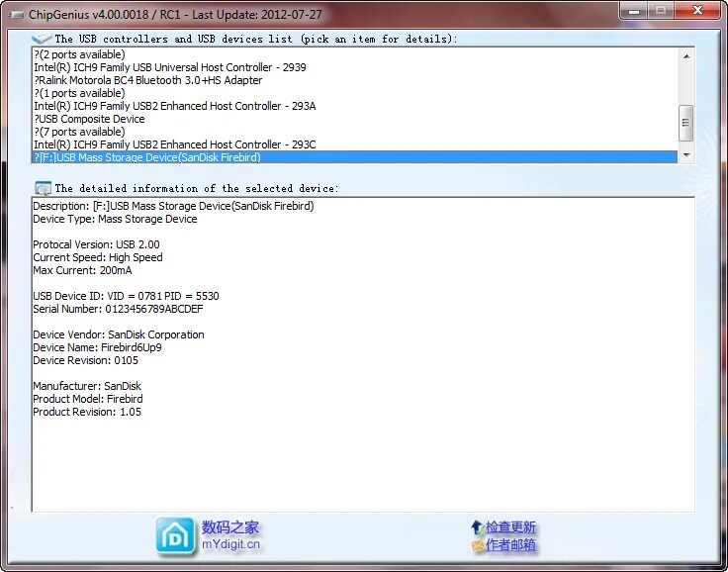The image size is (728, 572).
Task: Select the USB Composite Device row
Action: point(355,119)
